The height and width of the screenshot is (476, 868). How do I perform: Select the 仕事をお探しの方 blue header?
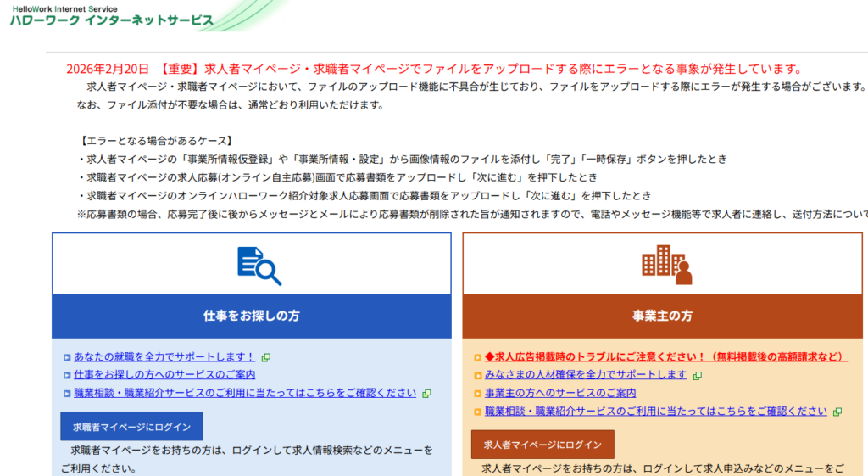pyautogui.click(x=251, y=316)
